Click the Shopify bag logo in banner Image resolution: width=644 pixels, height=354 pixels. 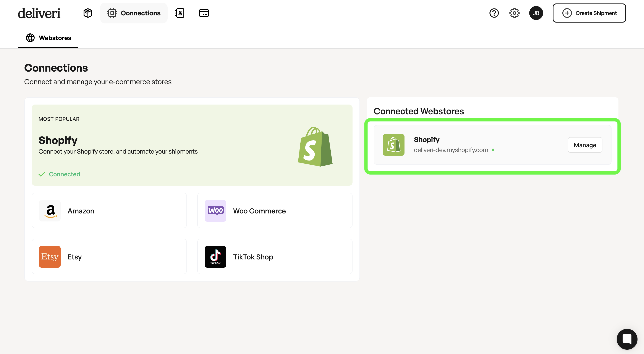pyautogui.click(x=315, y=147)
